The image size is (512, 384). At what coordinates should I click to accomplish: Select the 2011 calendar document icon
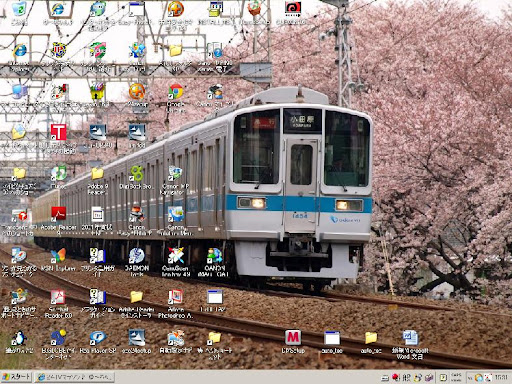click(x=97, y=214)
